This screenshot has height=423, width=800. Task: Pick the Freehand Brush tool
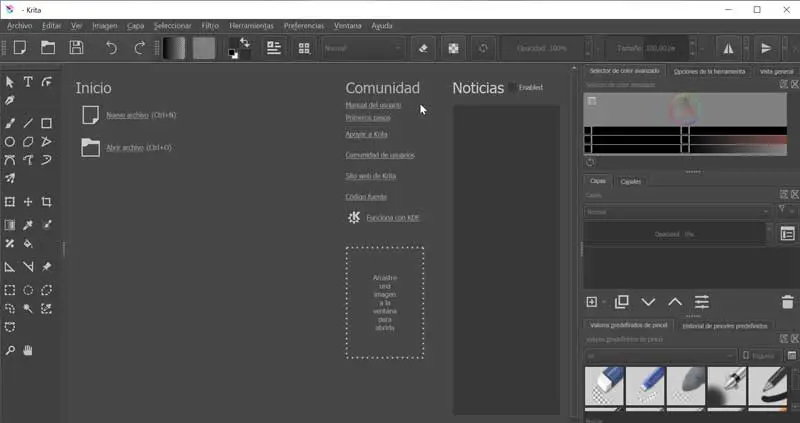pyautogui.click(x=10, y=123)
